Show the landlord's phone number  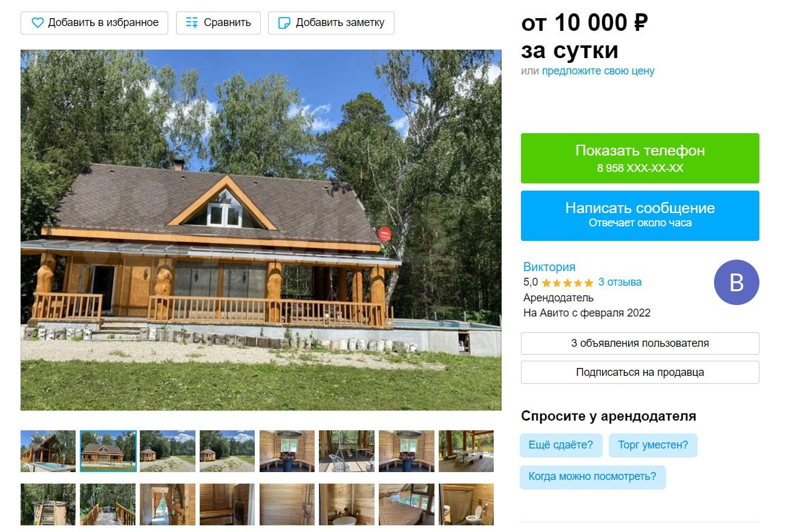click(640, 158)
